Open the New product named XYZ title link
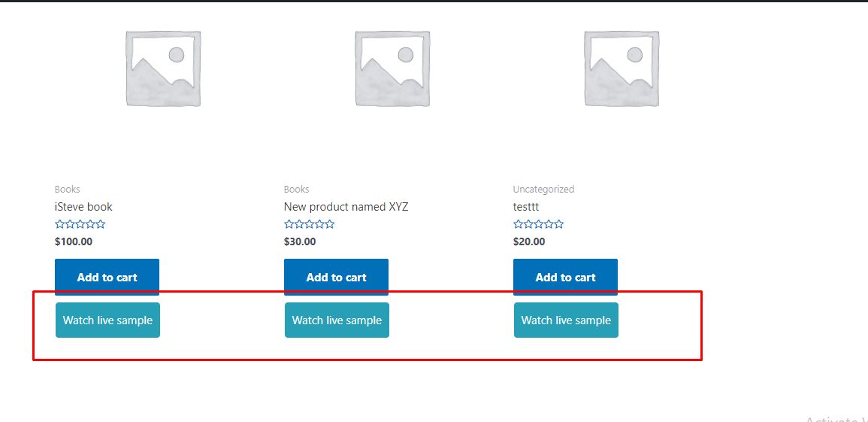 coord(346,207)
